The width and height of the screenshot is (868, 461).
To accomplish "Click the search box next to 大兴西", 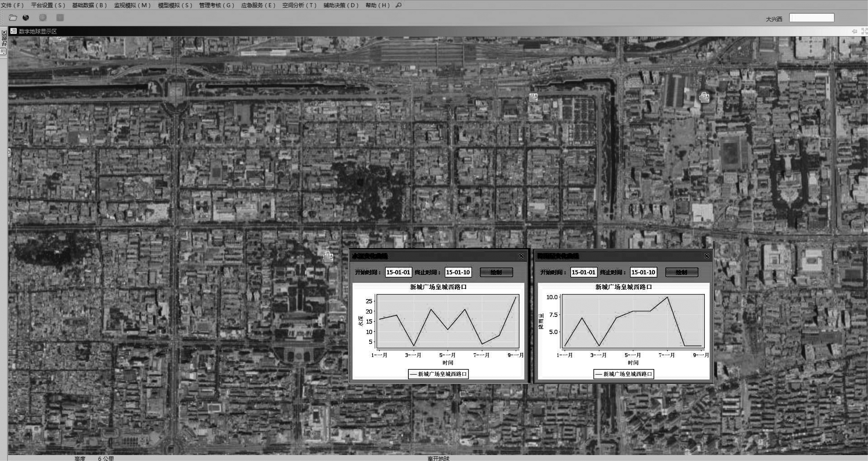I will pyautogui.click(x=811, y=18).
